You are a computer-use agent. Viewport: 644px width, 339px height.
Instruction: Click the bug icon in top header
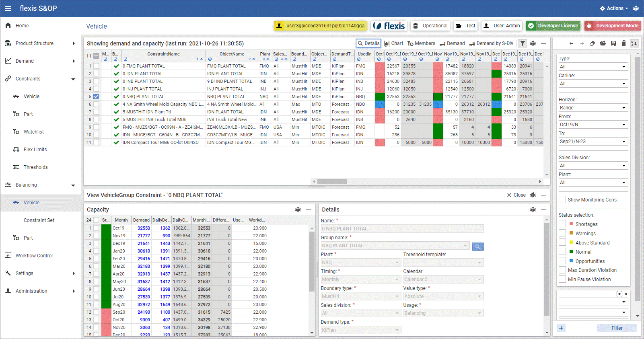636,8
